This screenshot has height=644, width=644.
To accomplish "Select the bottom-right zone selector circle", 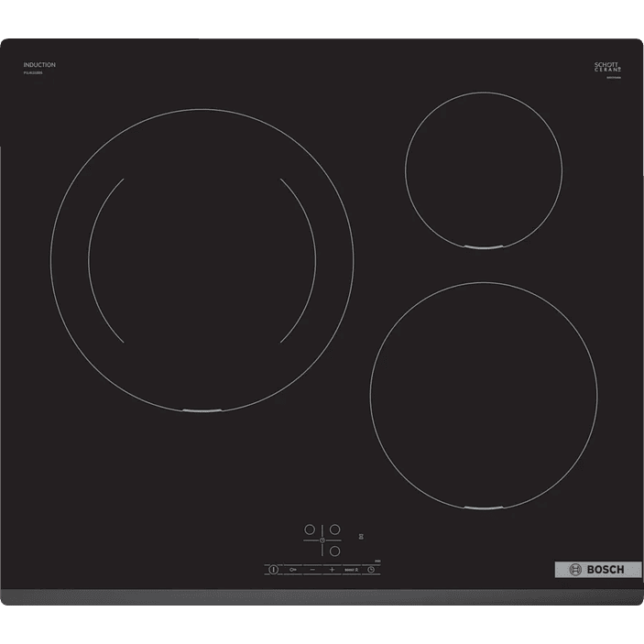I will (335, 551).
